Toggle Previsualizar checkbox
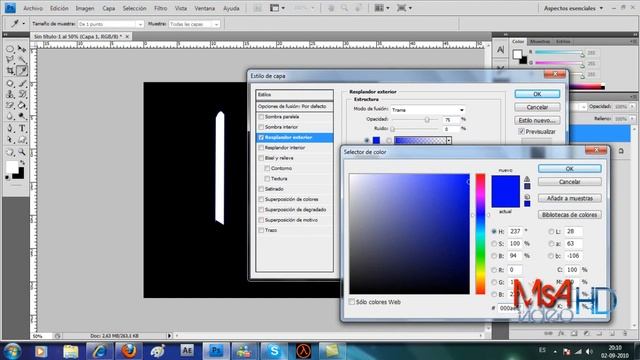 click(x=521, y=131)
